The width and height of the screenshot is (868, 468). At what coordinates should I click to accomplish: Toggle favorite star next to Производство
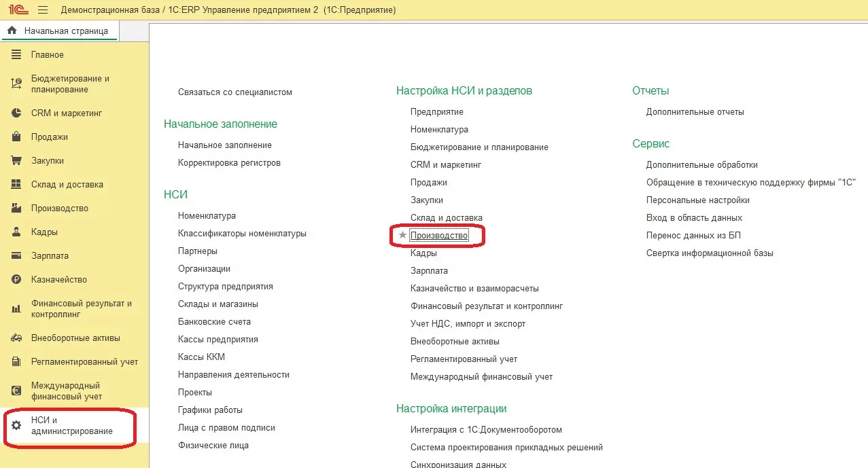coord(402,235)
